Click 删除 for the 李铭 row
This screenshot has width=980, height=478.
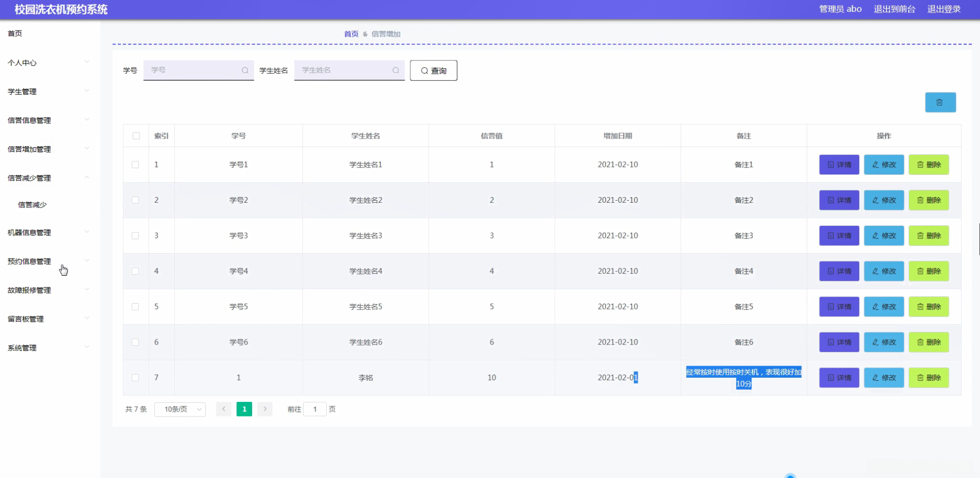point(929,378)
